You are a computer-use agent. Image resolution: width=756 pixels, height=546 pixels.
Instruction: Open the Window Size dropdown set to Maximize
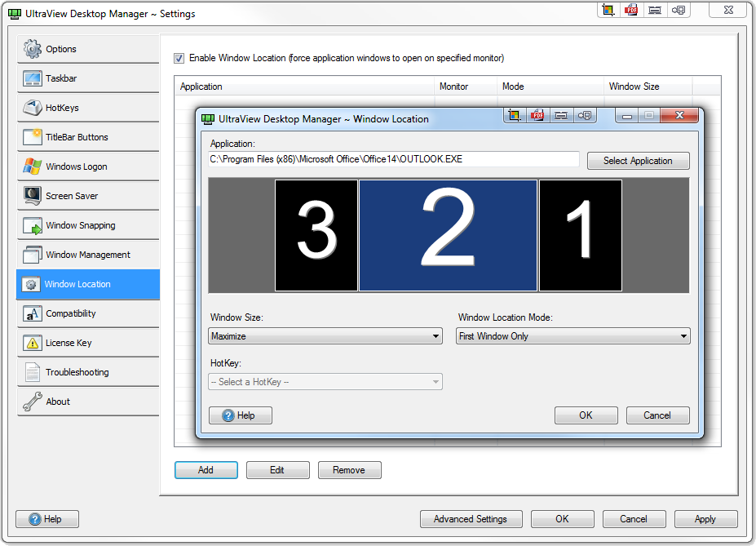pos(325,336)
